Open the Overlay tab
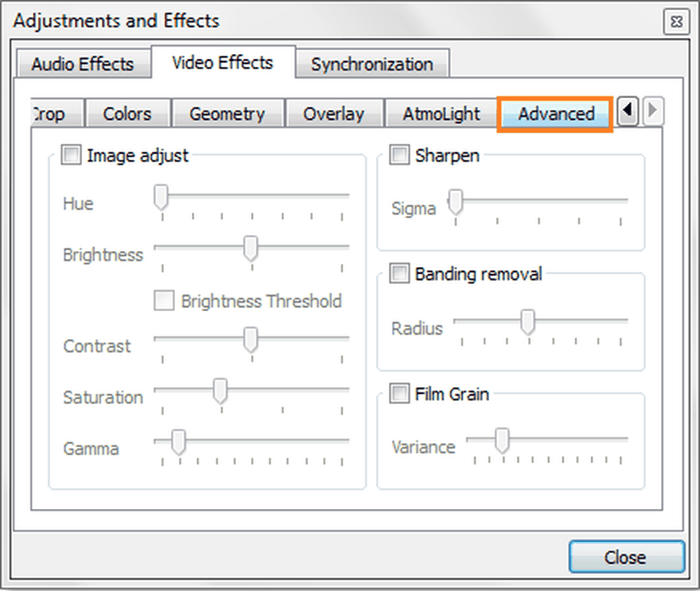The image size is (700, 591). pyautogui.click(x=335, y=112)
